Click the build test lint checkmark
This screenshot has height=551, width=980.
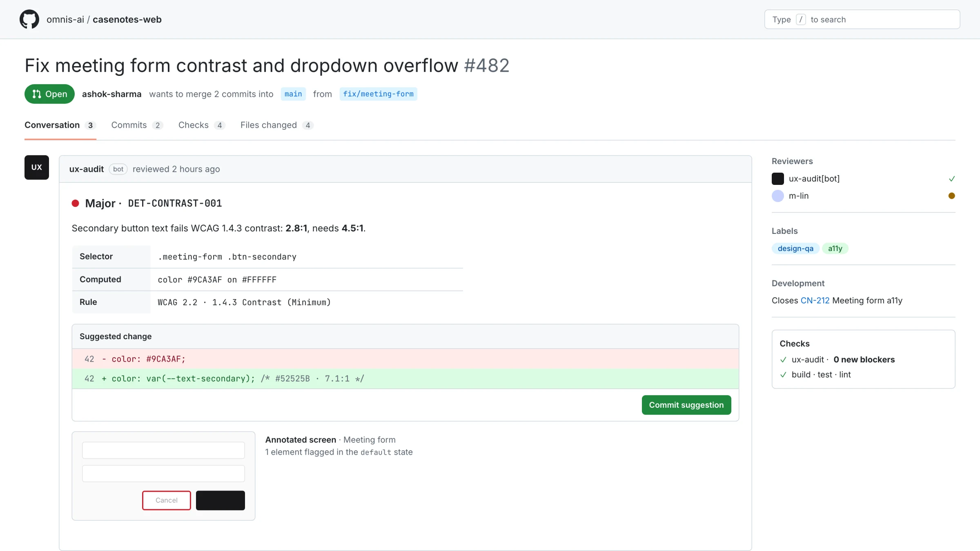coord(783,375)
